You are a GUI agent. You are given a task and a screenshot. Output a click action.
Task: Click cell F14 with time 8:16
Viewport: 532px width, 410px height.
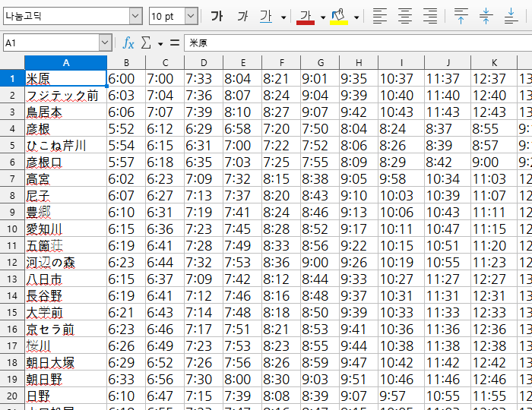[281, 295]
